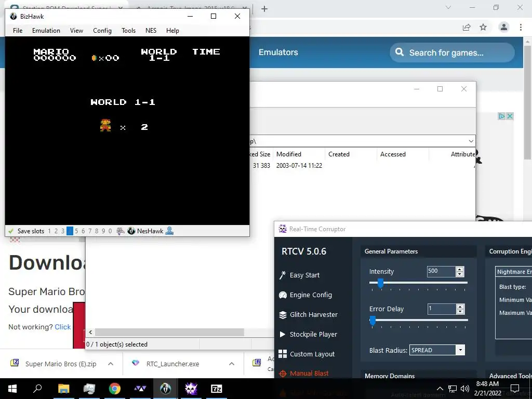Click the Error Delay value field

(442, 309)
